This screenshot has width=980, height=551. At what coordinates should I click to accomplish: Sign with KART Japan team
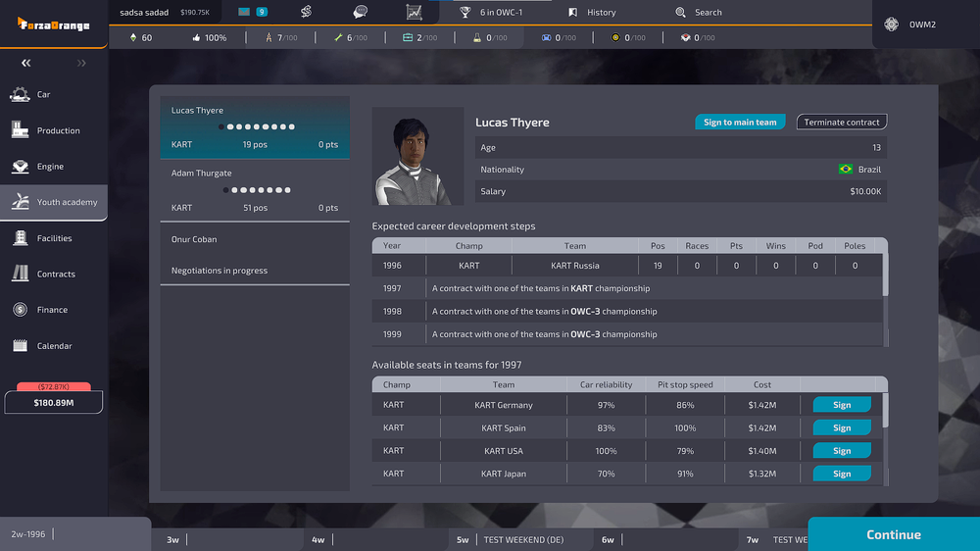(842, 474)
